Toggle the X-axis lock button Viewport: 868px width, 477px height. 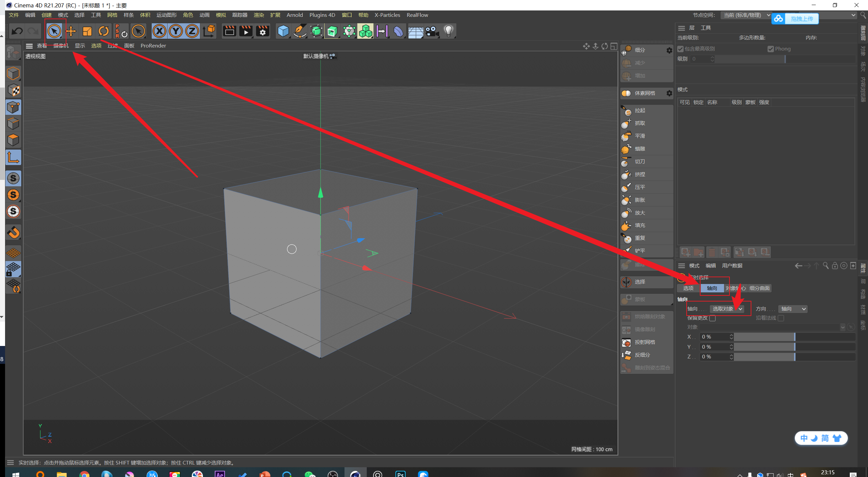point(159,31)
